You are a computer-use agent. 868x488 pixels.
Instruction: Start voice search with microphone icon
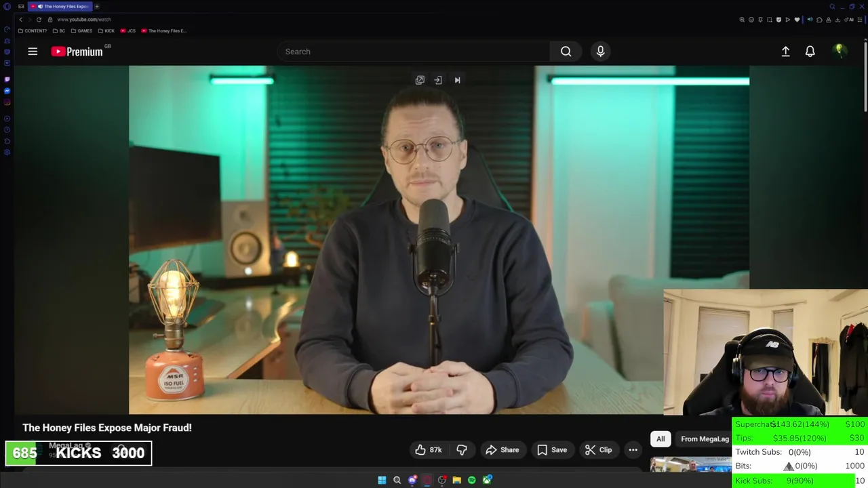click(x=600, y=52)
